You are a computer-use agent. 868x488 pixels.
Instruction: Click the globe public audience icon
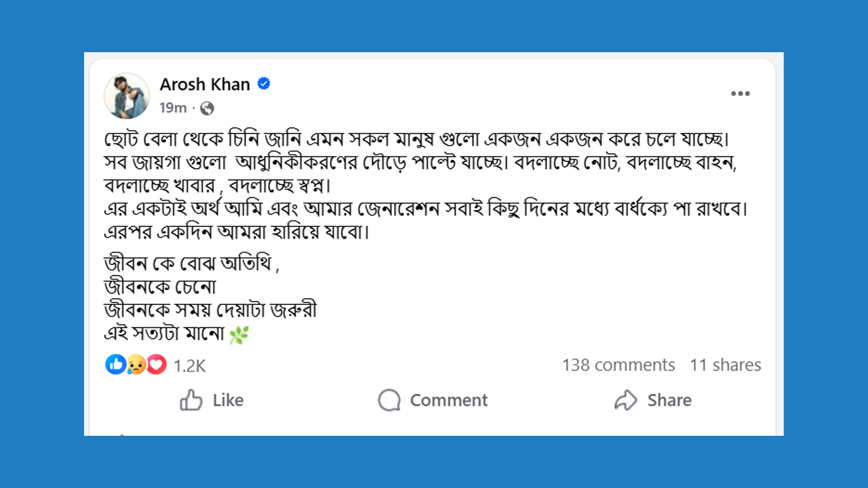(208, 108)
